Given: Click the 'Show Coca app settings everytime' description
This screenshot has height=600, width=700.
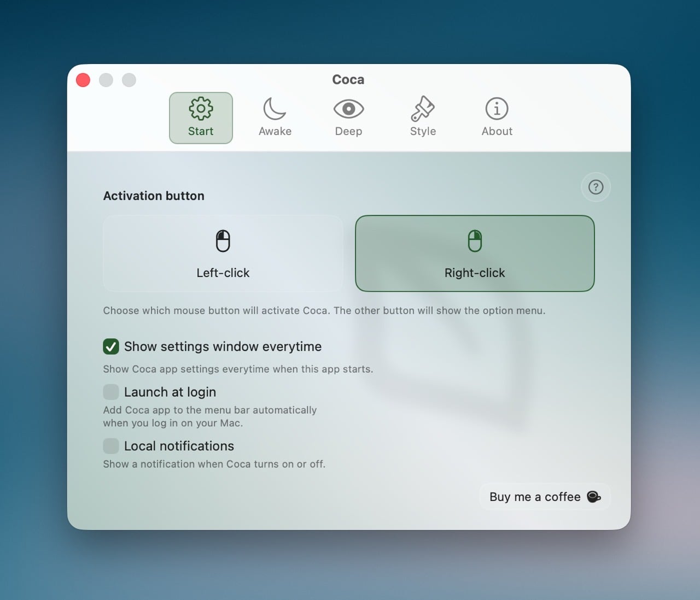Looking at the screenshot, I should (238, 369).
